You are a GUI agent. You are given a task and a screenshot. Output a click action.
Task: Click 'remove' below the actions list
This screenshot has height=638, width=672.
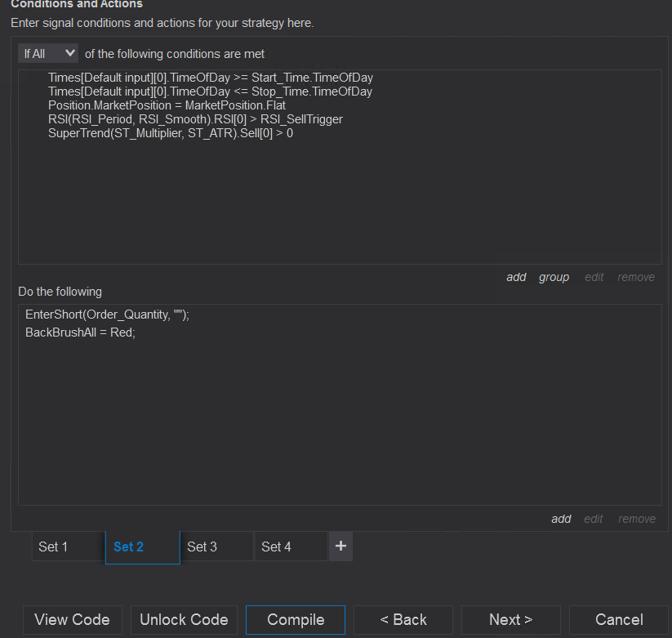coord(636,519)
